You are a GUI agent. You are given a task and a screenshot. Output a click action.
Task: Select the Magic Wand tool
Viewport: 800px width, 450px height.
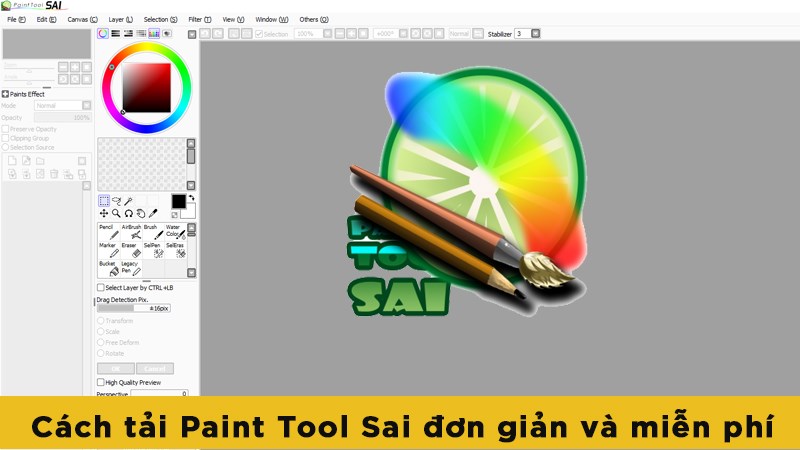(x=129, y=201)
